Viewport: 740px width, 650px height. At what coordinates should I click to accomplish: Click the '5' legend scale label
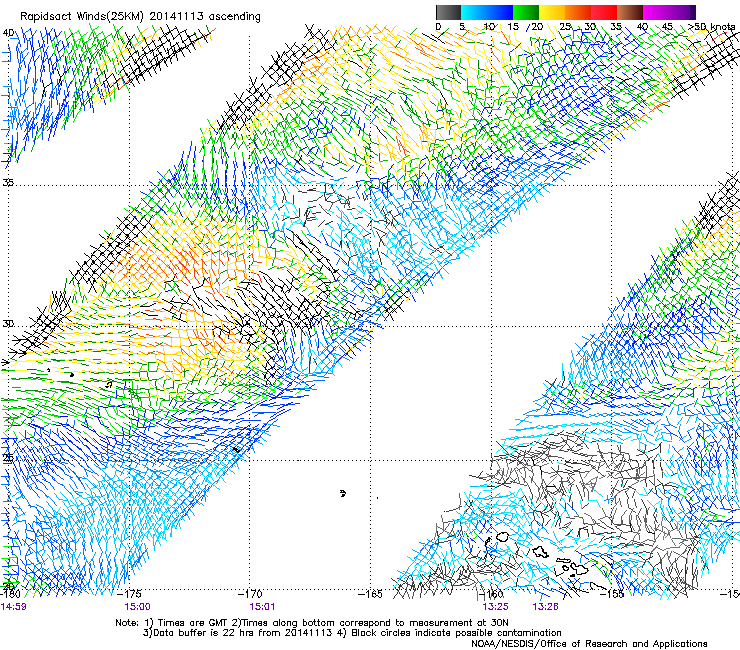point(462,27)
